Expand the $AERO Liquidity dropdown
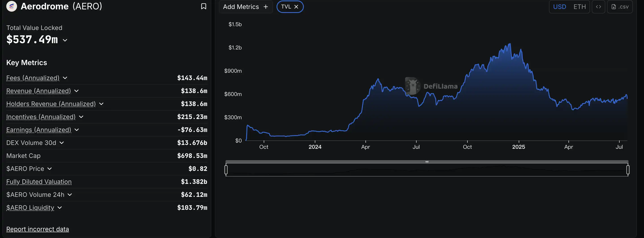 coord(59,208)
